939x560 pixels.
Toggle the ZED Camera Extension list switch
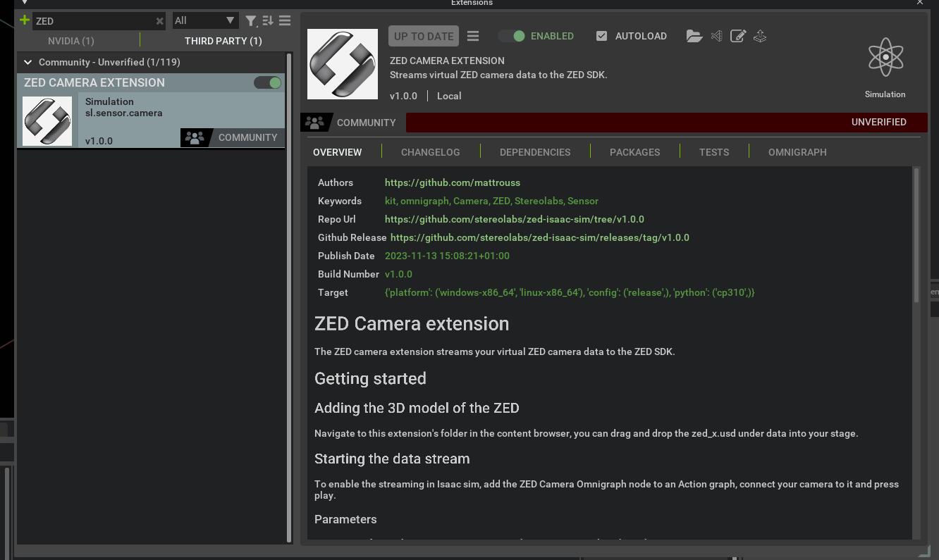pos(268,83)
